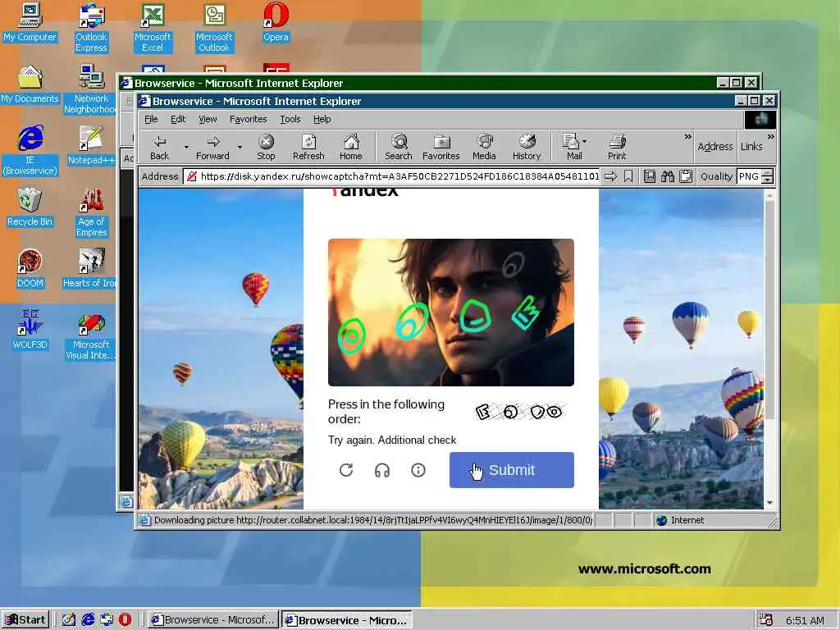840x630 pixels.
Task: Select the Recycle Bin icon
Action: tap(30, 208)
